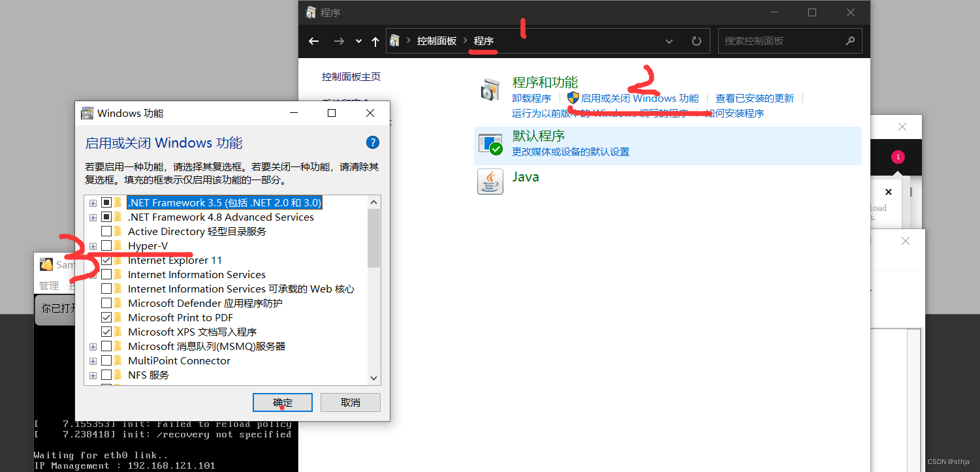The width and height of the screenshot is (980, 472).
Task: Click the feature list scroll-up arrow
Action: tap(374, 202)
